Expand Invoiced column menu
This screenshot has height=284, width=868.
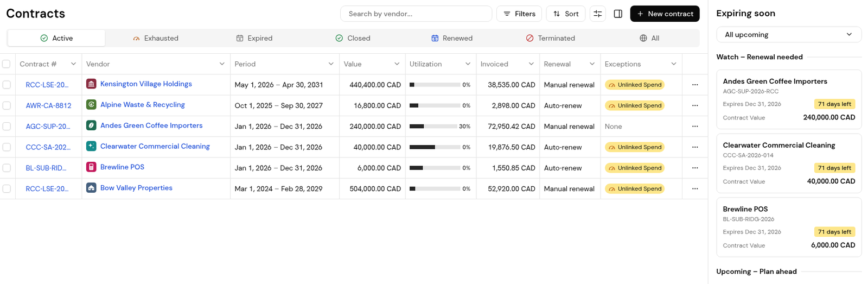531,64
